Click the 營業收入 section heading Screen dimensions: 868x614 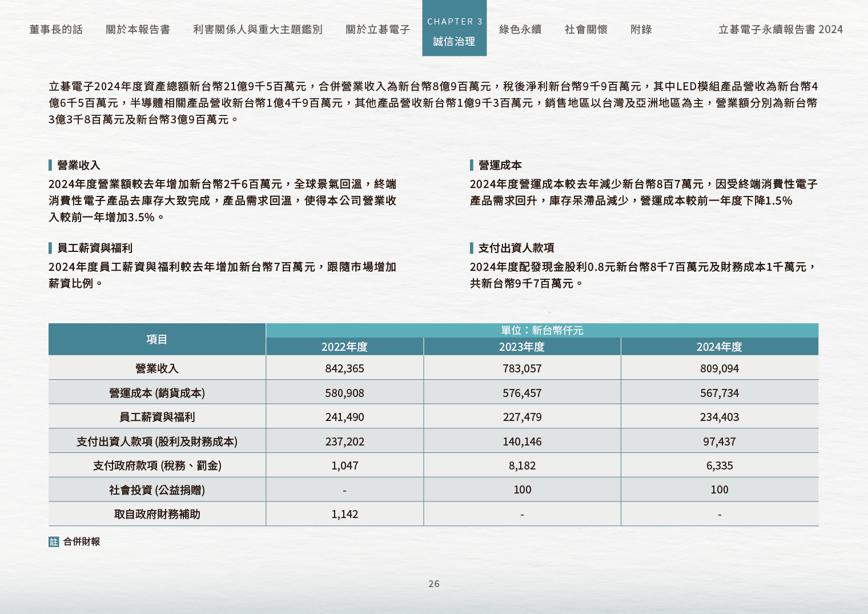click(79, 165)
